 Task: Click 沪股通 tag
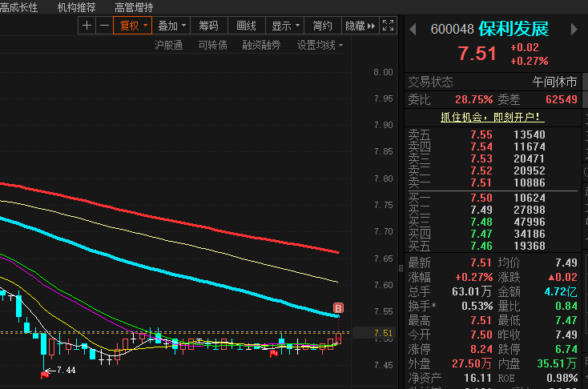[x=168, y=46]
